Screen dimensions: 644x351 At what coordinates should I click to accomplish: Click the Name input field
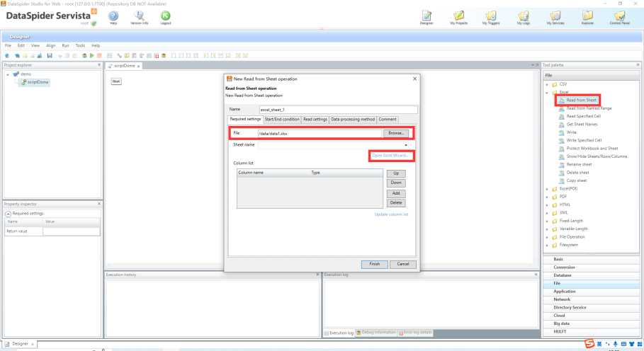click(x=339, y=110)
